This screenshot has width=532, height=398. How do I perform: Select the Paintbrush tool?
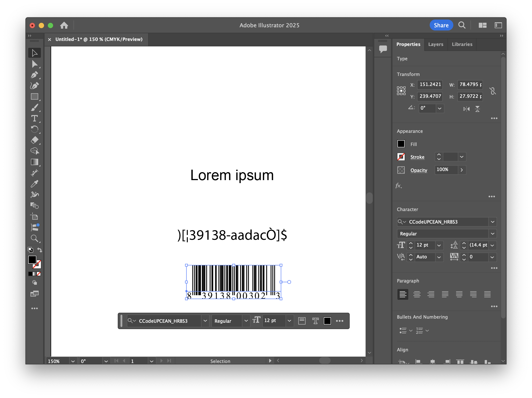click(x=34, y=108)
